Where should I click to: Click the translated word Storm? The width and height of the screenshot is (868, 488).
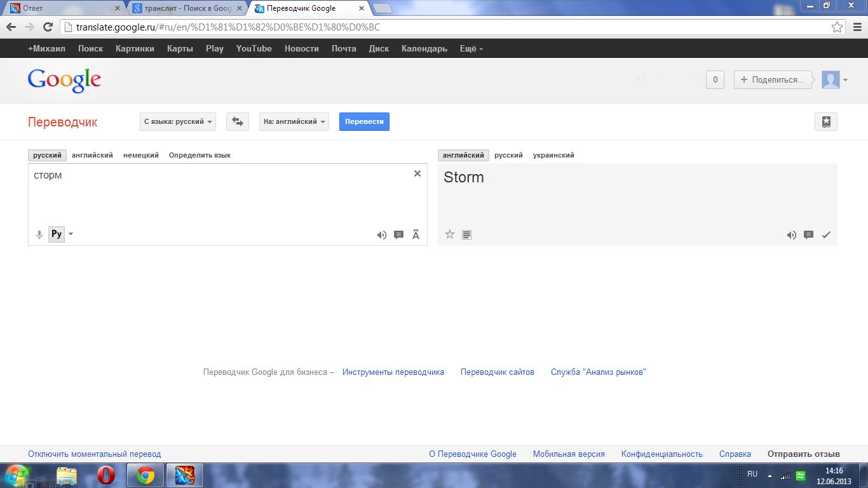(x=464, y=177)
